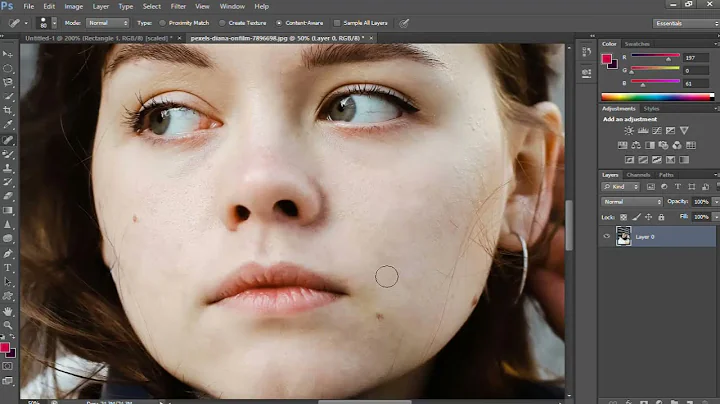This screenshot has height=404, width=720.
Task: Select Content-Aware type
Action: pyautogui.click(x=279, y=23)
